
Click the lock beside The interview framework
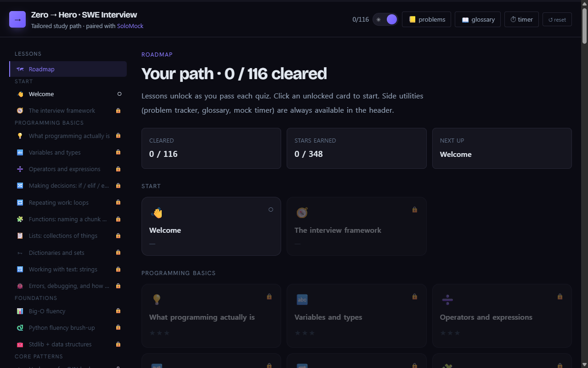coord(118,110)
